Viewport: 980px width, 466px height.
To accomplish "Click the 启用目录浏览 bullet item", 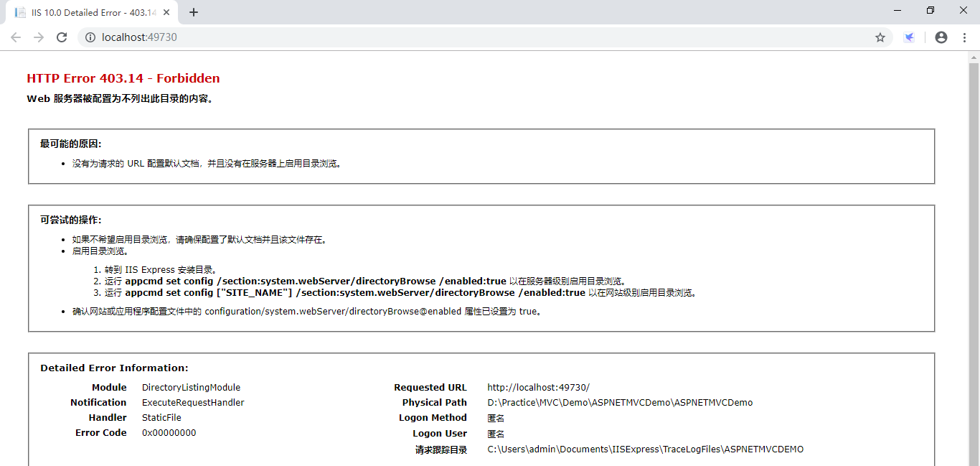I will (100, 251).
